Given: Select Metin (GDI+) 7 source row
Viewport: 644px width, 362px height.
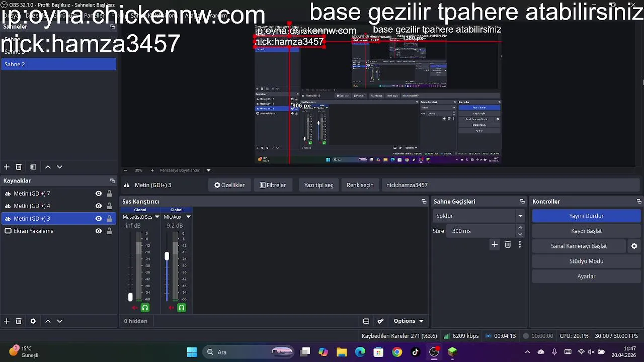Looking at the screenshot, I should pos(58,194).
